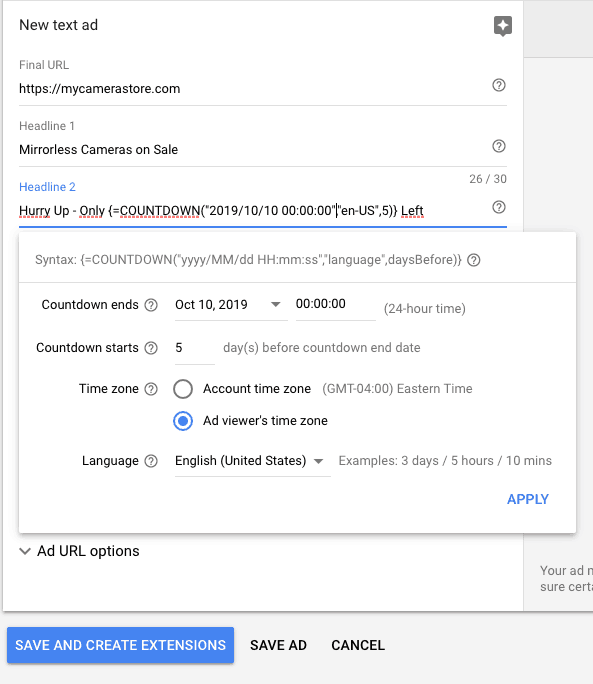Screen dimensions: 593x684
Task: Click the APPLY button
Action: [x=528, y=499]
